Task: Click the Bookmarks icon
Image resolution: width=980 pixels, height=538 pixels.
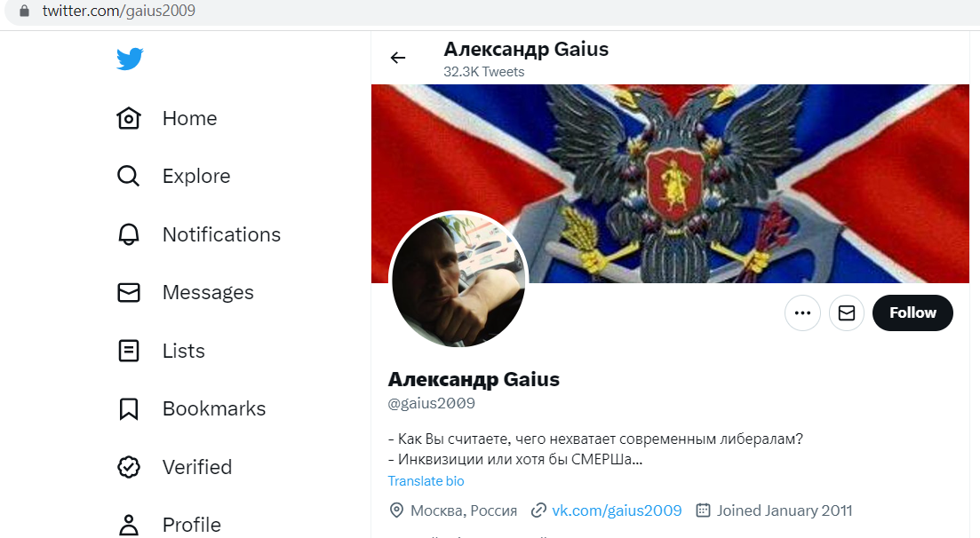Action: [129, 408]
